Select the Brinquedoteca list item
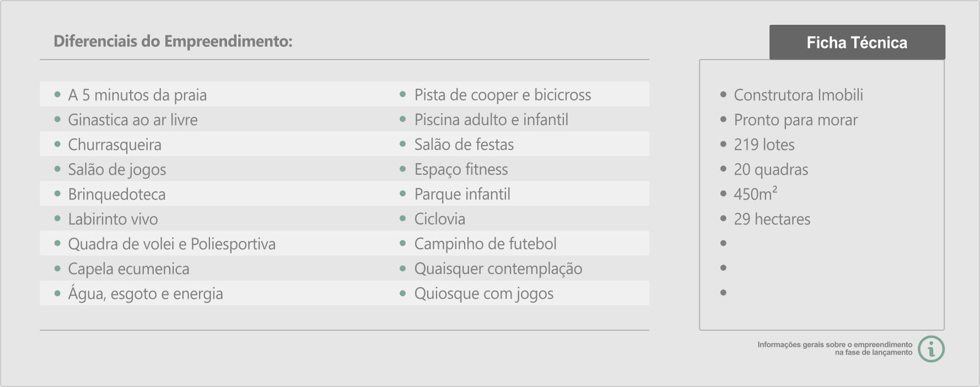This screenshot has width=980, height=387. (x=116, y=194)
